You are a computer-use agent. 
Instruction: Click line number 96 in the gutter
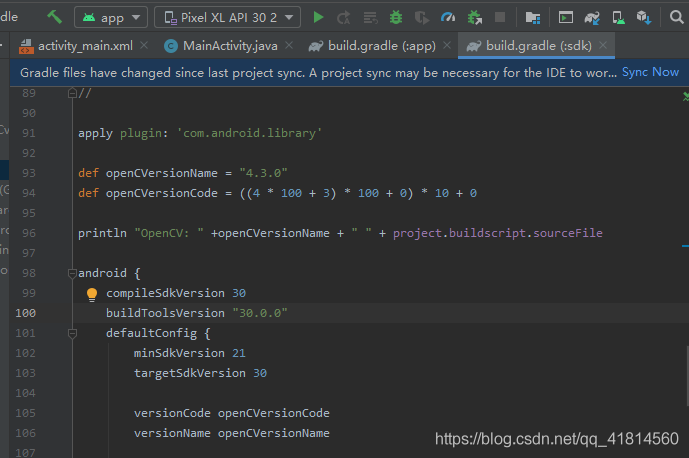click(28, 233)
